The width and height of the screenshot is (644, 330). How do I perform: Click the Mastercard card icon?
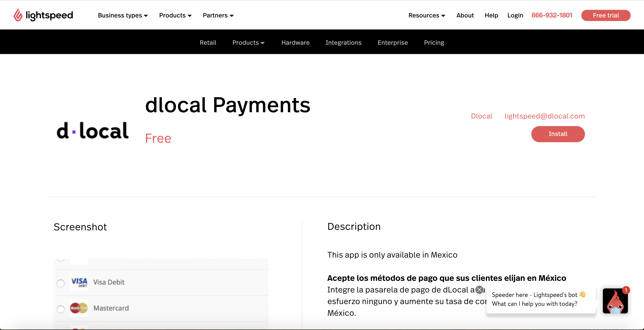tap(79, 308)
